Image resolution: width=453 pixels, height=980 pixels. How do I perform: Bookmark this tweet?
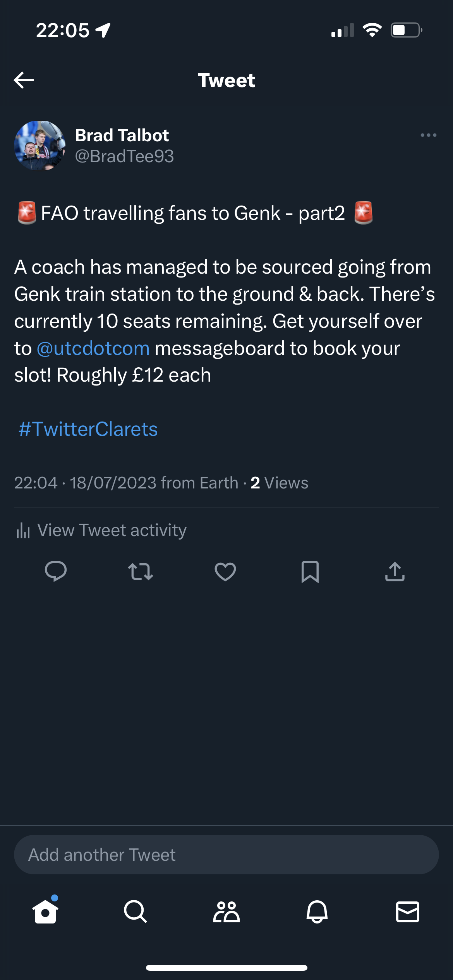click(310, 571)
